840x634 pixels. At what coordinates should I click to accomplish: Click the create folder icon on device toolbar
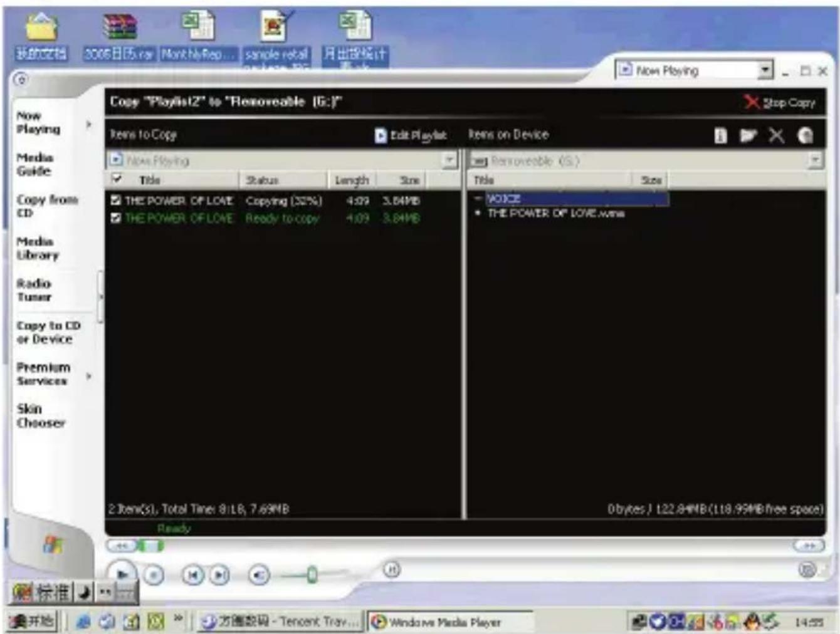[x=748, y=135]
